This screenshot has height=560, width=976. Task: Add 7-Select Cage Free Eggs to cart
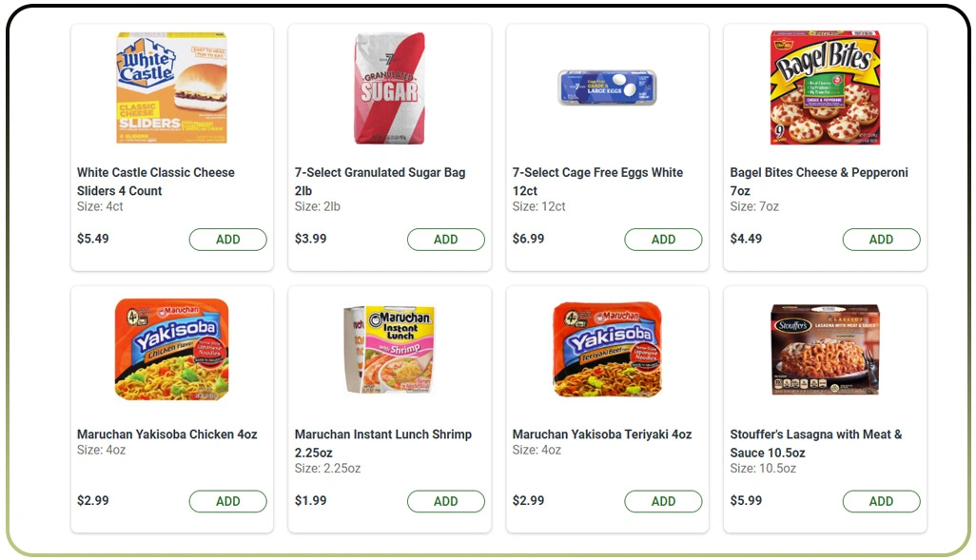pos(663,240)
